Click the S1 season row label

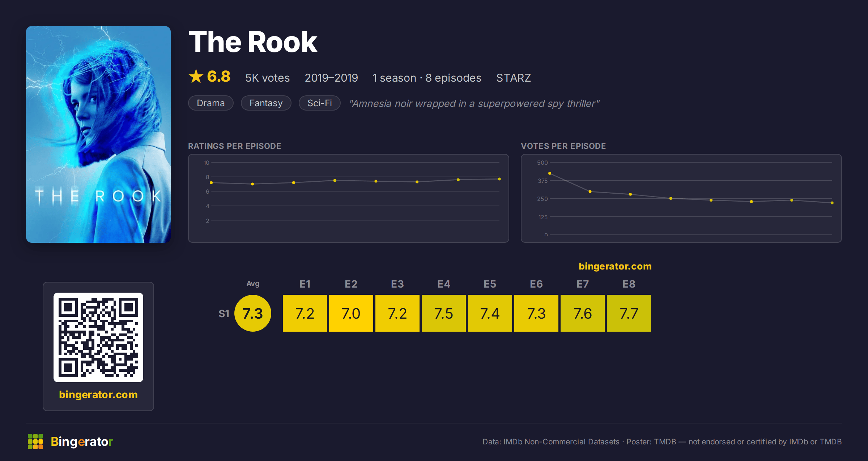coord(224,314)
